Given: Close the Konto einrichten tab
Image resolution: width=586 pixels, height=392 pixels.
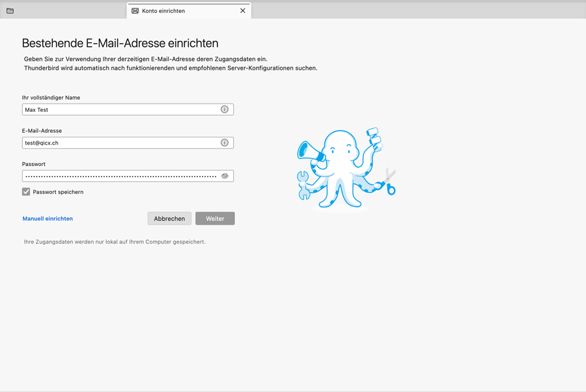Looking at the screenshot, I should click(x=243, y=11).
